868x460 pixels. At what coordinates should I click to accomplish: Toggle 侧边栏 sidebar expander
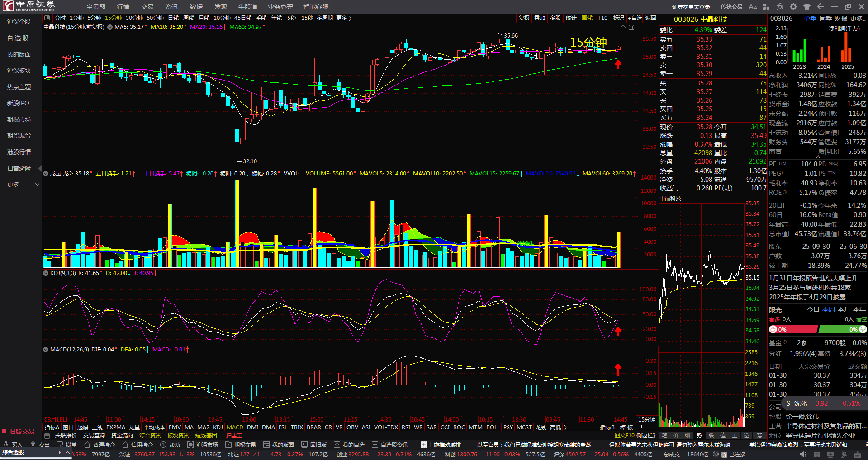click(x=646, y=436)
